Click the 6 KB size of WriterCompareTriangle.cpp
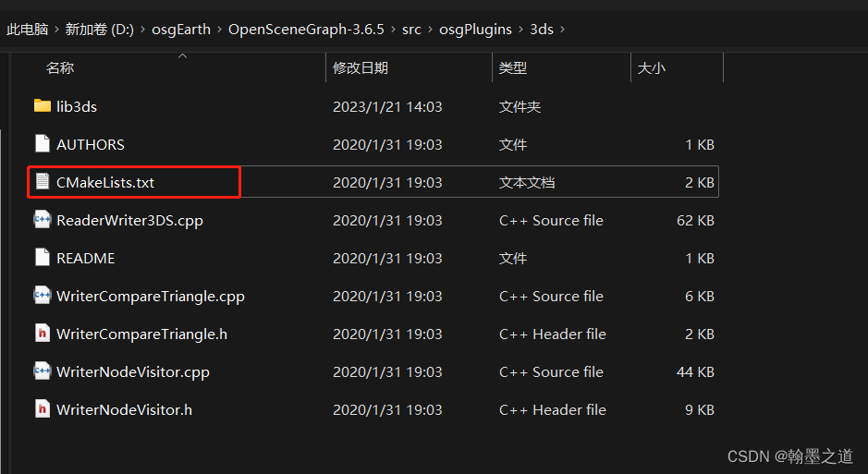This screenshot has width=868, height=474. (700, 296)
